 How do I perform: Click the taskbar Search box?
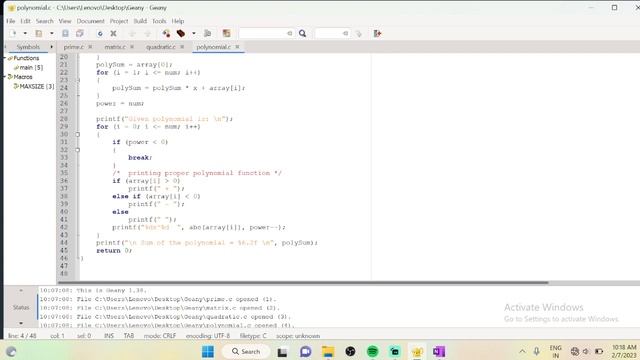[246, 351]
